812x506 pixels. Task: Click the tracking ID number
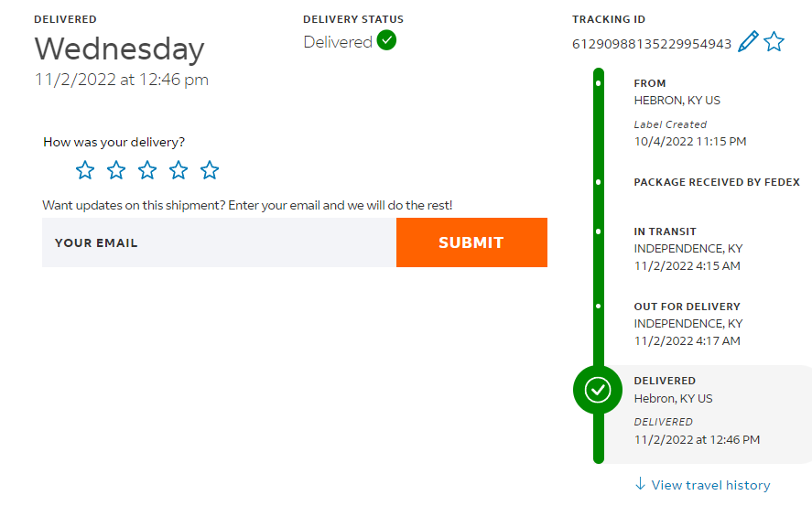coord(652,44)
